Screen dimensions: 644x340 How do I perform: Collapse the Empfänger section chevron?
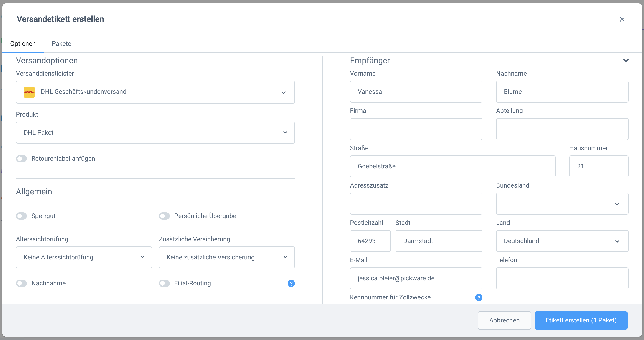[626, 61]
